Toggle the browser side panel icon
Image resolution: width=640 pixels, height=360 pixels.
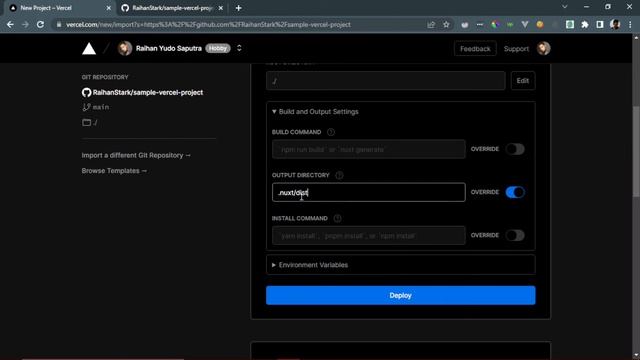point(600,25)
